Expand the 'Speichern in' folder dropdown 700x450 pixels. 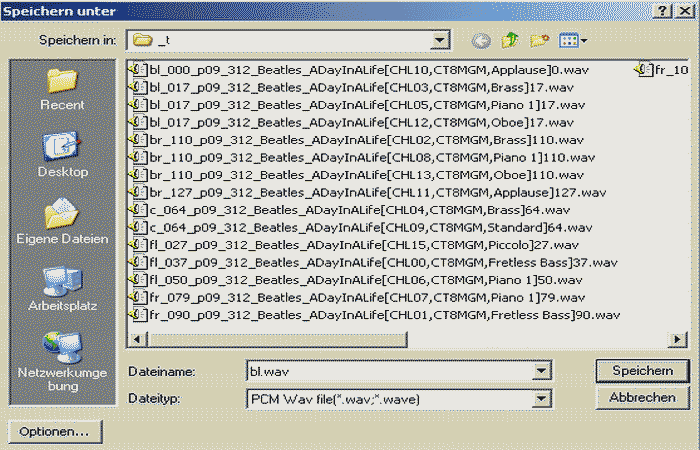click(x=439, y=41)
